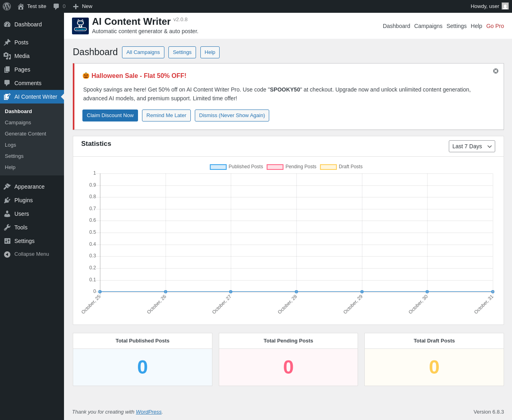Open the Last 7 Days dropdown

tap(472, 146)
